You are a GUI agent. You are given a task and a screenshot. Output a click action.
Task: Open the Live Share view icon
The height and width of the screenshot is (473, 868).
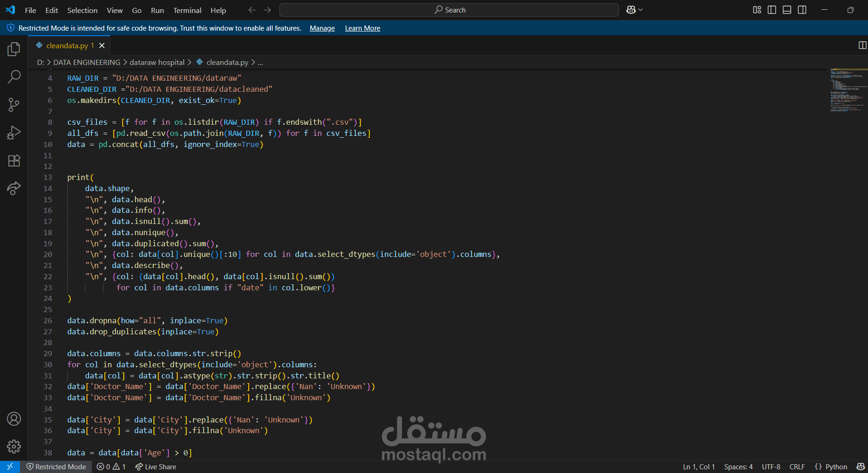point(14,188)
